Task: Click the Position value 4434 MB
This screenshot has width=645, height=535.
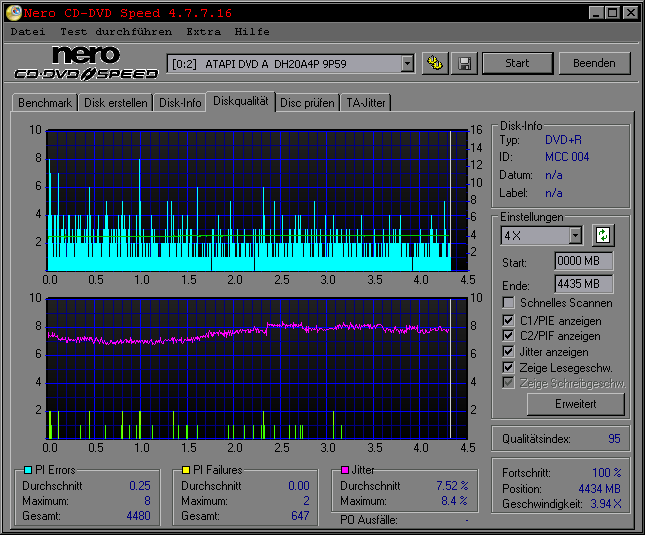Action: (x=599, y=489)
